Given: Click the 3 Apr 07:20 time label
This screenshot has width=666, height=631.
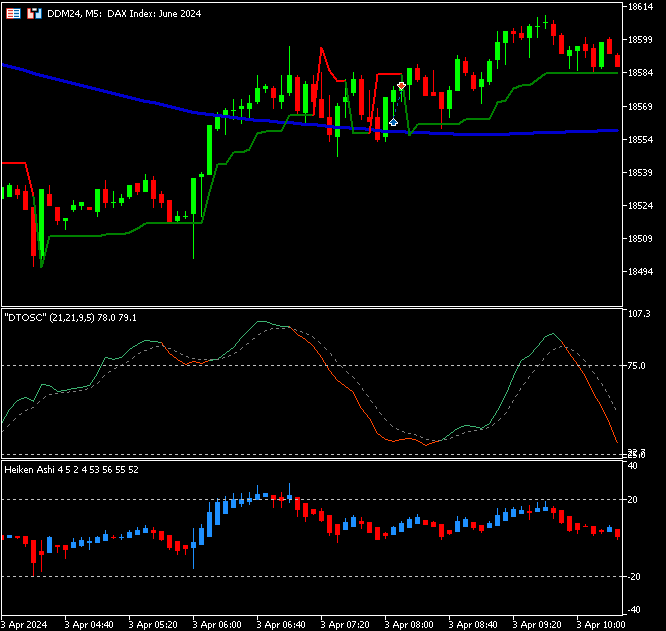Looking at the screenshot, I should click(x=345, y=625).
